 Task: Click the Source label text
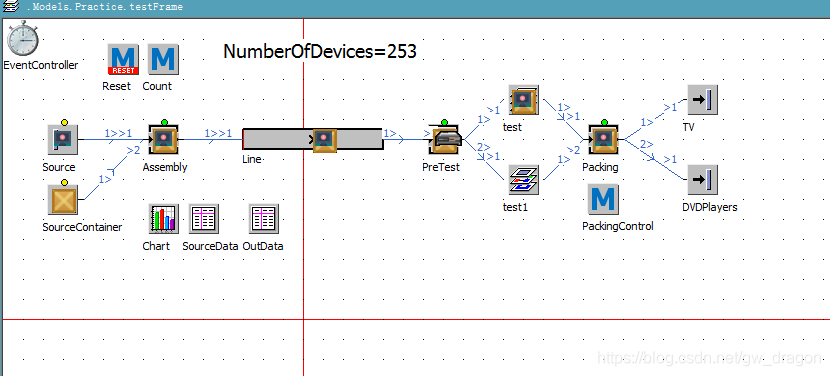tap(59, 167)
